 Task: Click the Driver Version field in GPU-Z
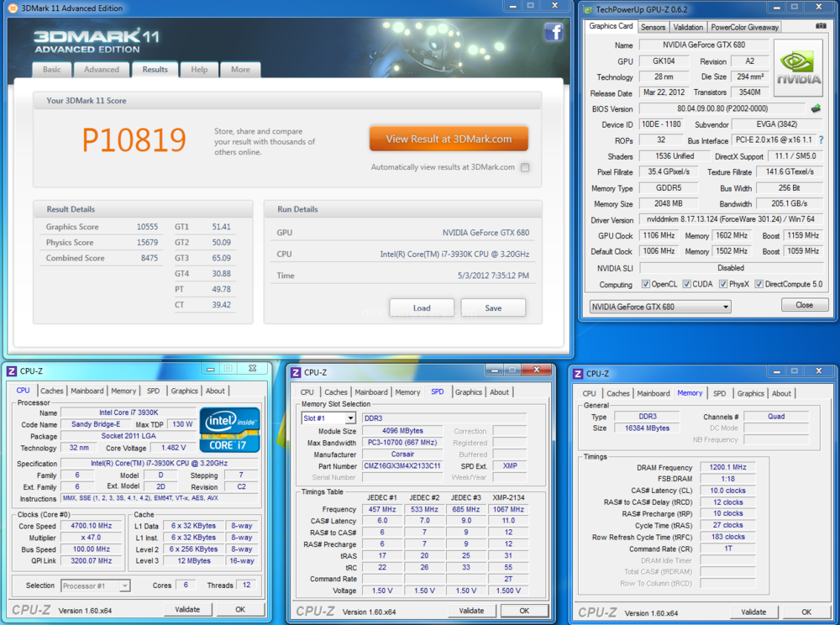[x=731, y=219]
